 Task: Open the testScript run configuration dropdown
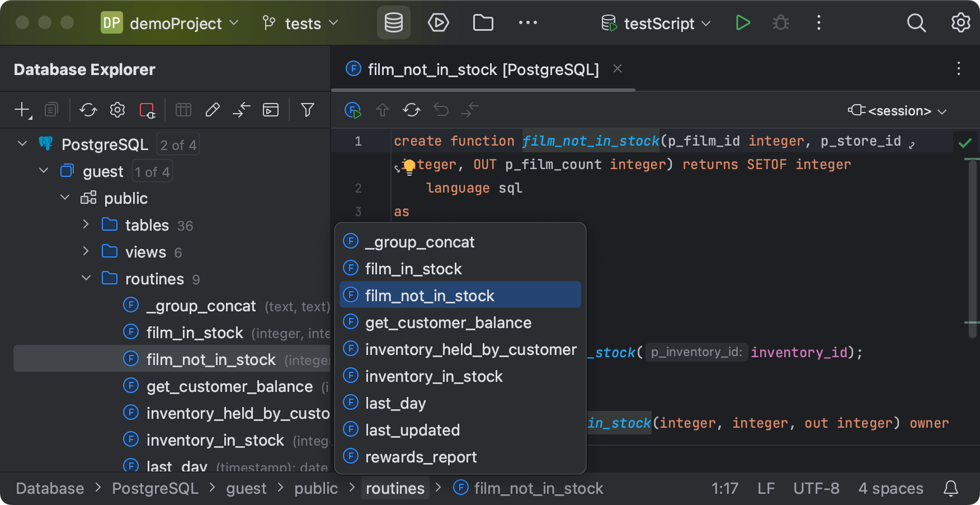(655, 24)
